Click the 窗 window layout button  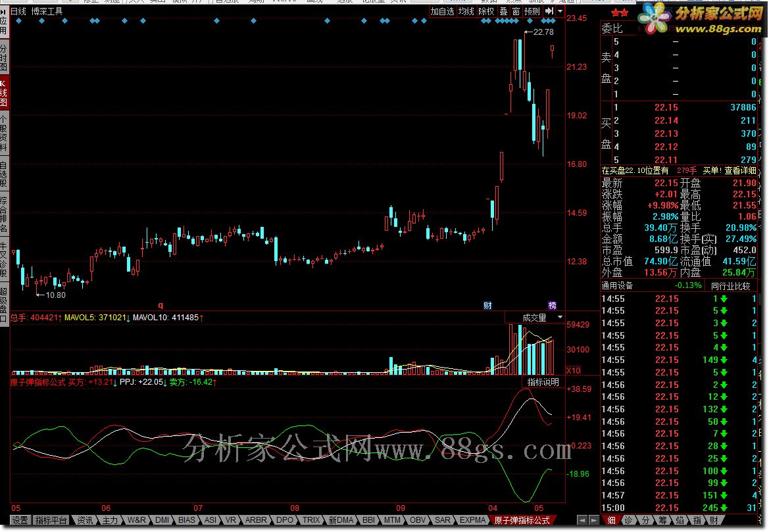coord(516,11)
